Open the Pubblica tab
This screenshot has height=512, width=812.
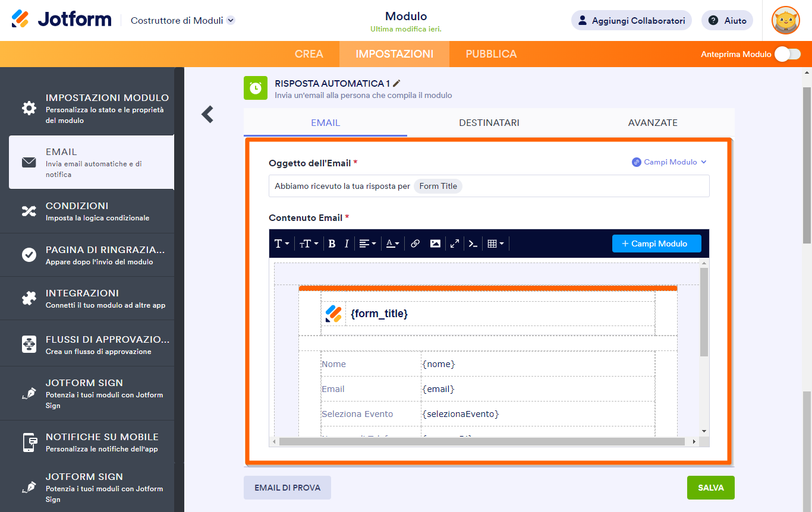[491, 54]
